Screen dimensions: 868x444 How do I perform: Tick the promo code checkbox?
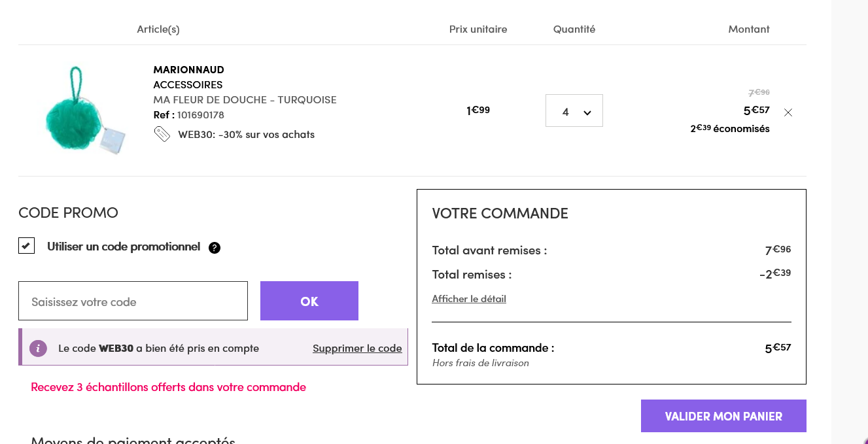pyautogui.click(x=26, y=246)
